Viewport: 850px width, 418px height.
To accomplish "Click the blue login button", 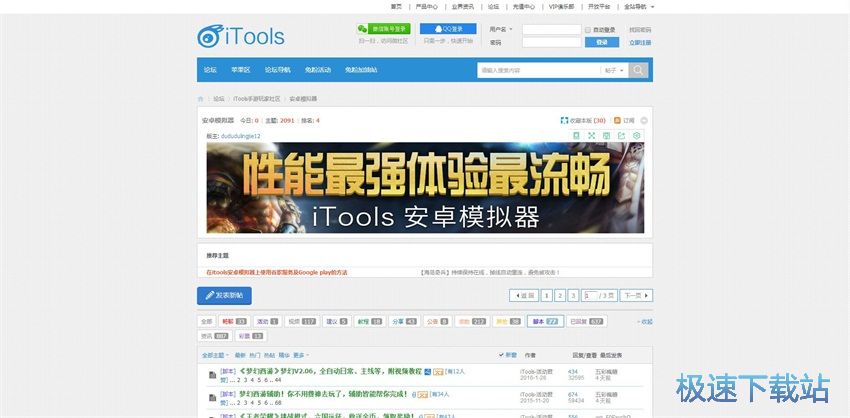I will [x=602, y=42].
